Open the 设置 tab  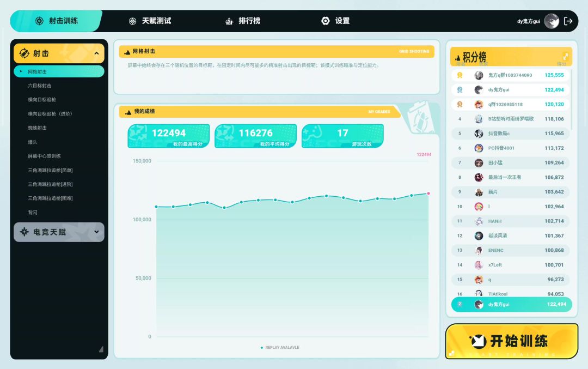342,21
